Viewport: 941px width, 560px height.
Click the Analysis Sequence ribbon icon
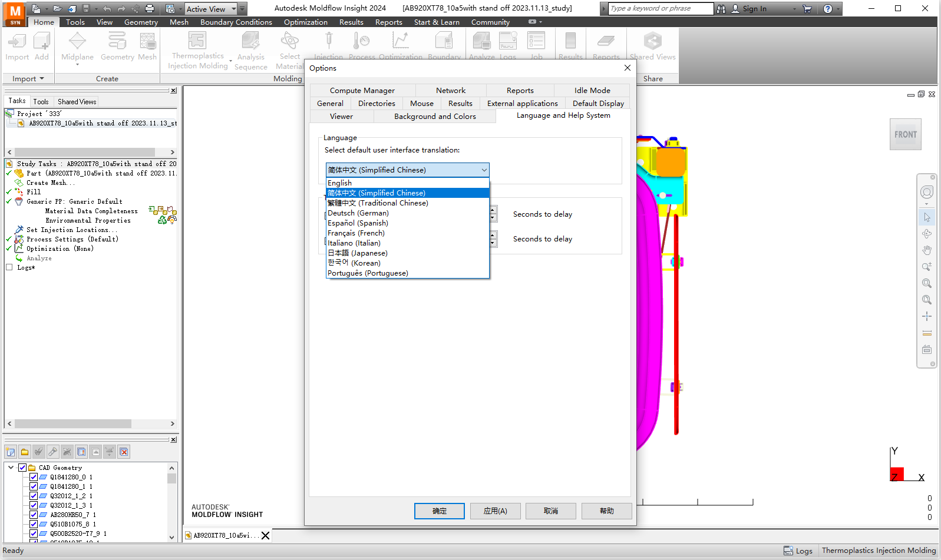pyautogui.click(x=251, y=51)
